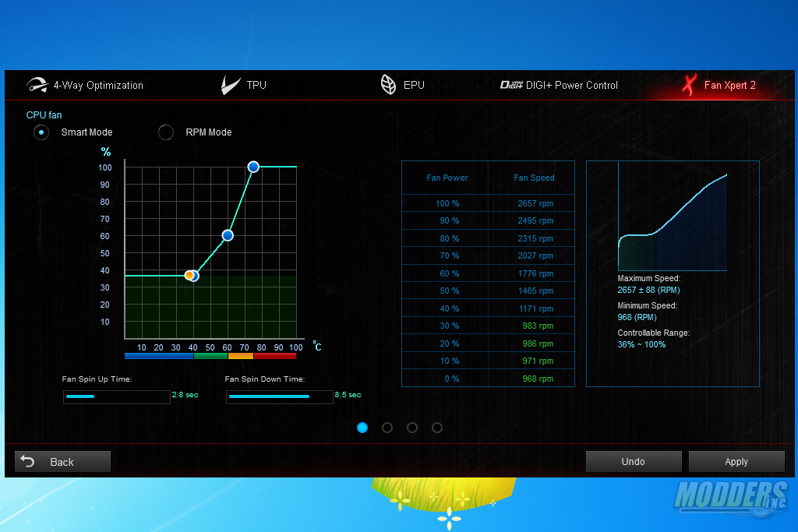
Task: Click the 968 rpm fan speed value
Action: [x=538, y=379]
